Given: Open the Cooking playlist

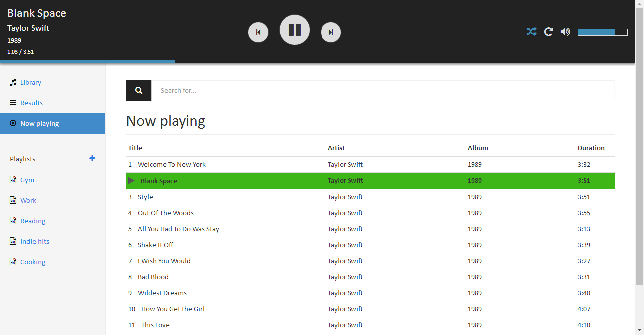Looking at the screenshot, I should (33, 262).
